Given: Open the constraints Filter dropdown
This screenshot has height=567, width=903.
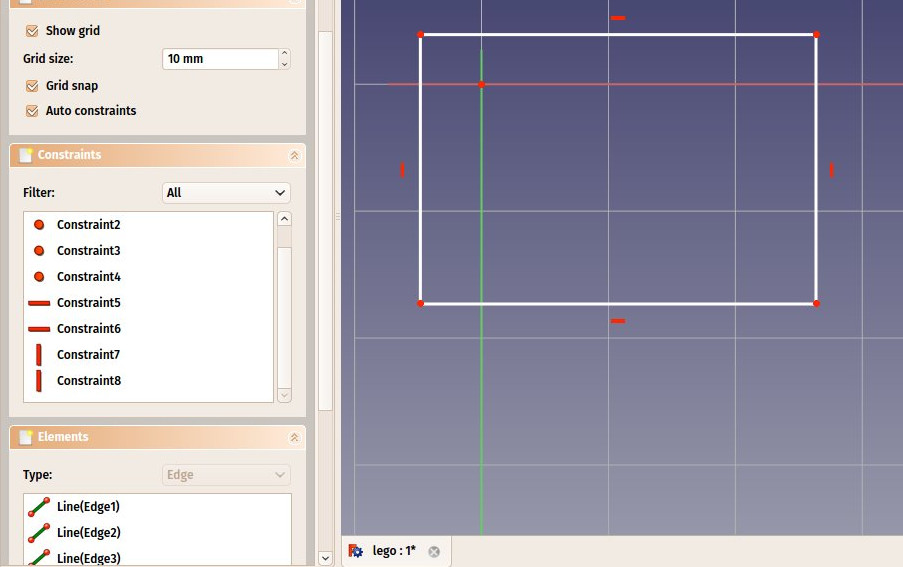Looking at the screenshot, I should [226, 193].
